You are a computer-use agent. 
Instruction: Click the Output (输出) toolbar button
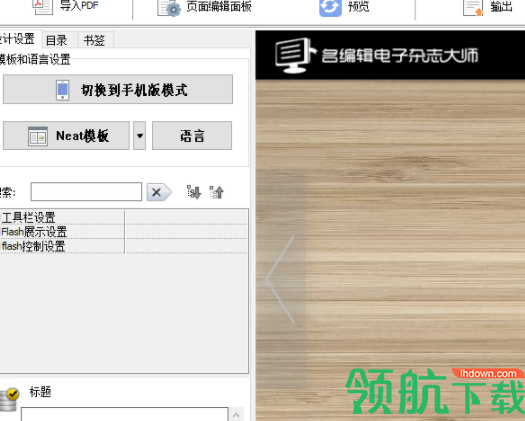[x=488, y=7]
